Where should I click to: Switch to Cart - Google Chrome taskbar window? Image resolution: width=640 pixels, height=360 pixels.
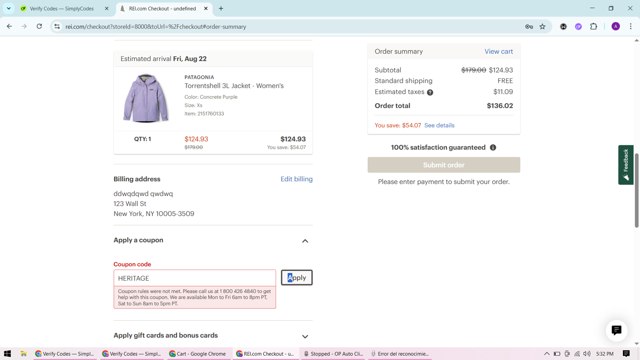(198, 353)
